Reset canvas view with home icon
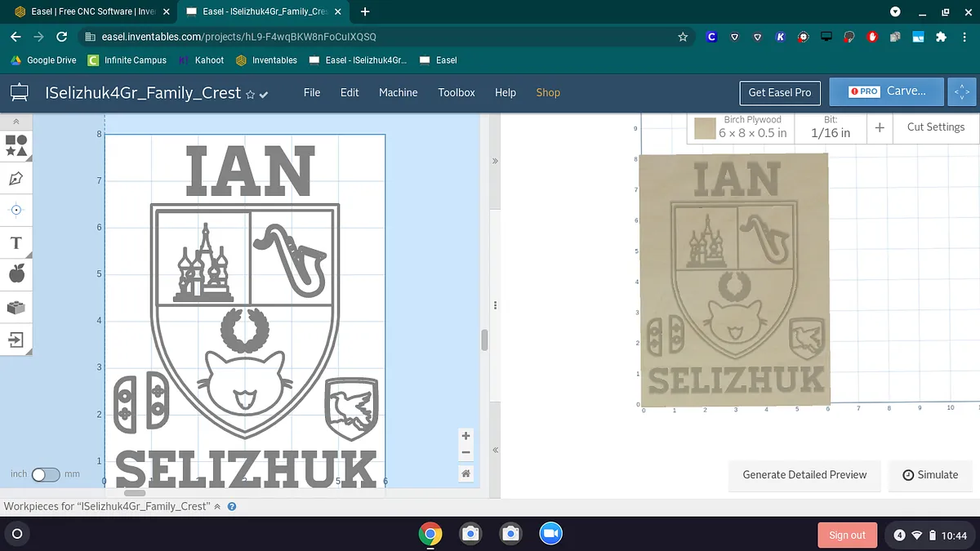980x551 pixels. coord(465,473)
